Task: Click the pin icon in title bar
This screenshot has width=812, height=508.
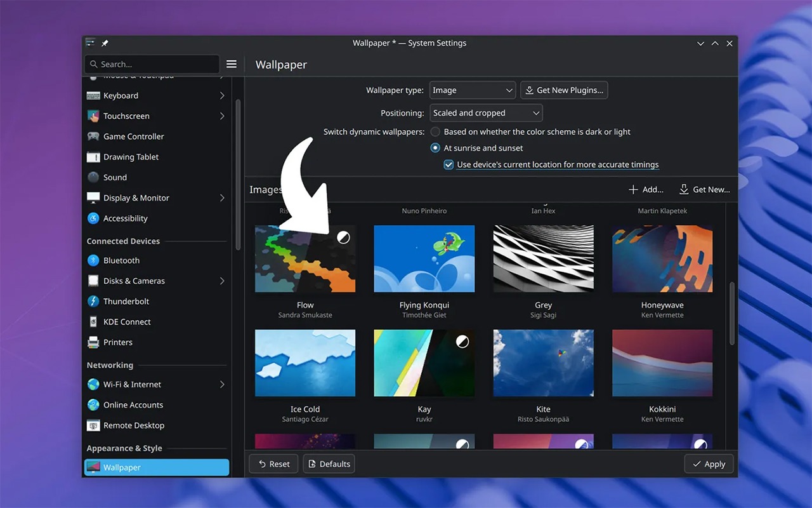Action: click(105, 43)
